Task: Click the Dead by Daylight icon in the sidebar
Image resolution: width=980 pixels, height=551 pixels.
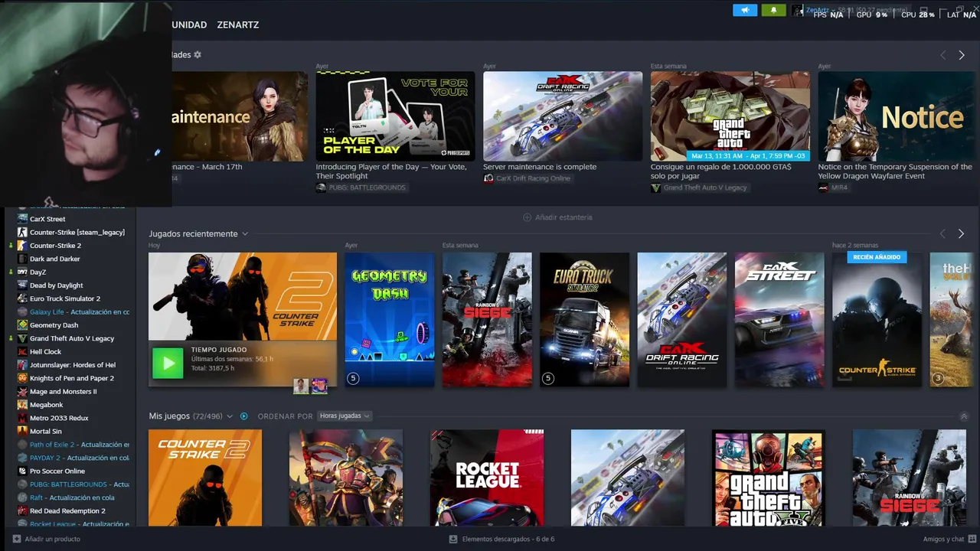Action: click(23, 285)
